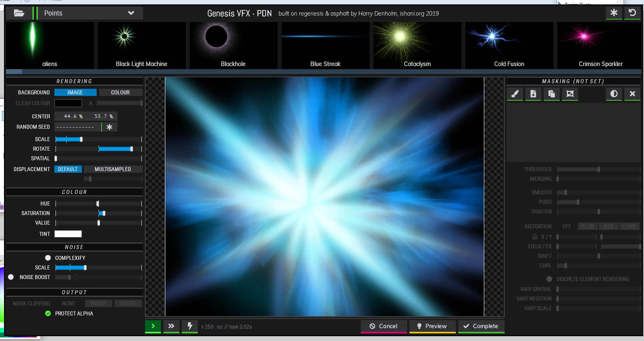Adjust the CURL slider
Image resolution: width=644 pixels, height=341 pixels.
click(x=598, y=265)
